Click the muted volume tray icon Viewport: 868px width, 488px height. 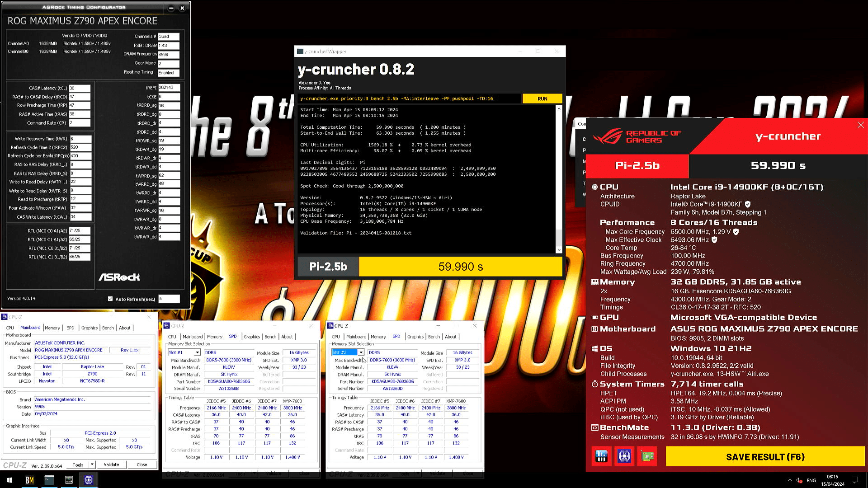pyautogui.click(x=799, y=480)
